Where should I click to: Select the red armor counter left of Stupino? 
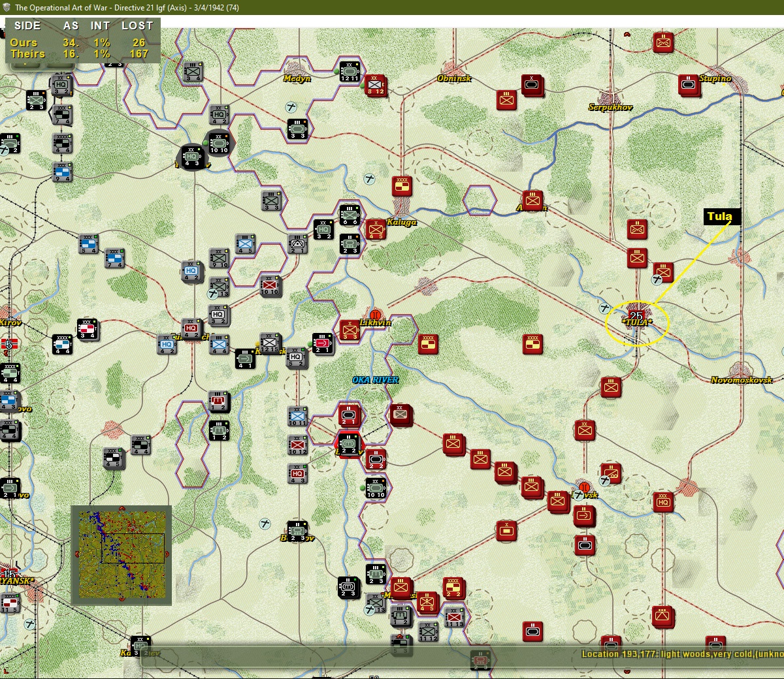[x=689, y=85]
